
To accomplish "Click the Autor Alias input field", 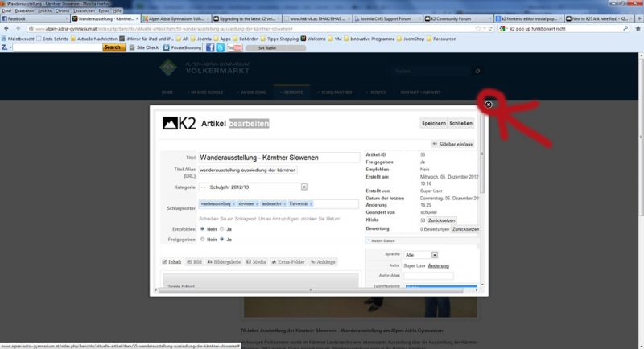I will click(x=428, y=276).
